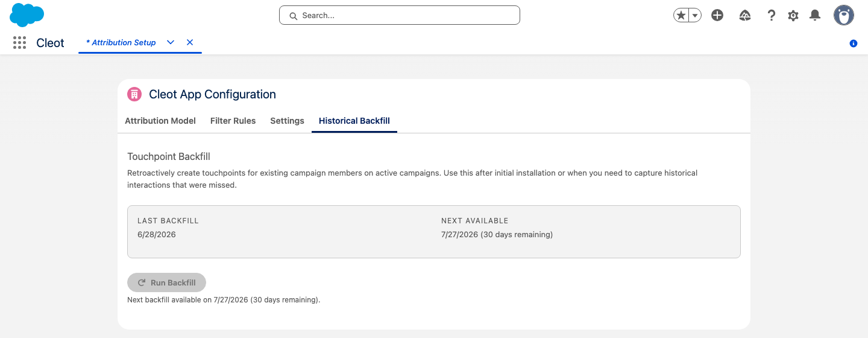
Task: Click the Run Backfill button
Action: point(166,282)
